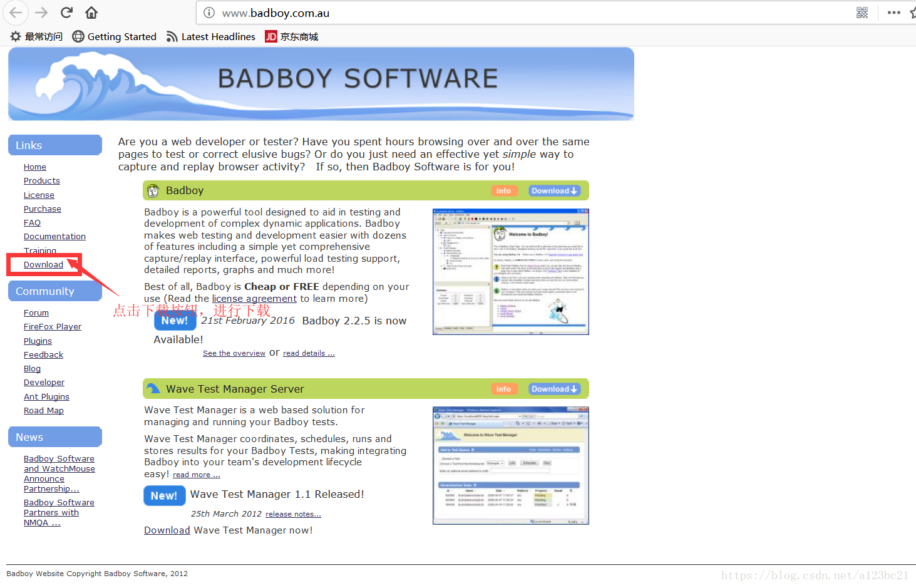Open the three-dot page actions menu
This screenshot has height=588, width=916.
coord(893,13)
